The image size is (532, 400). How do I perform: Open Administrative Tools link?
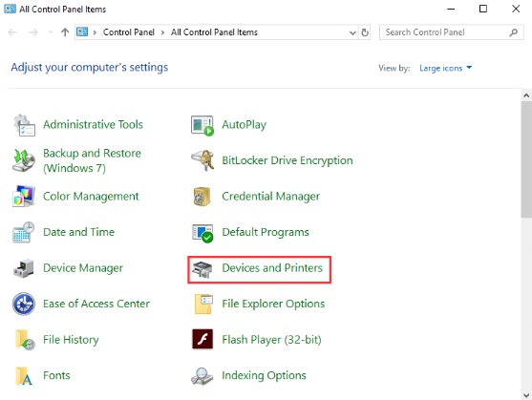coord(93,125)
